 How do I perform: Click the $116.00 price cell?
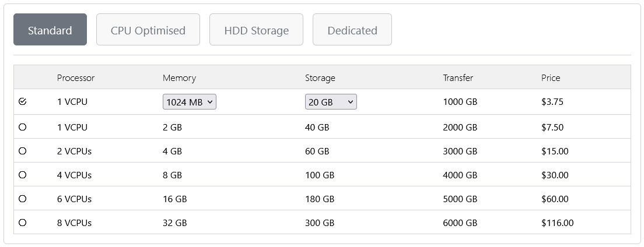click(557, 223)
